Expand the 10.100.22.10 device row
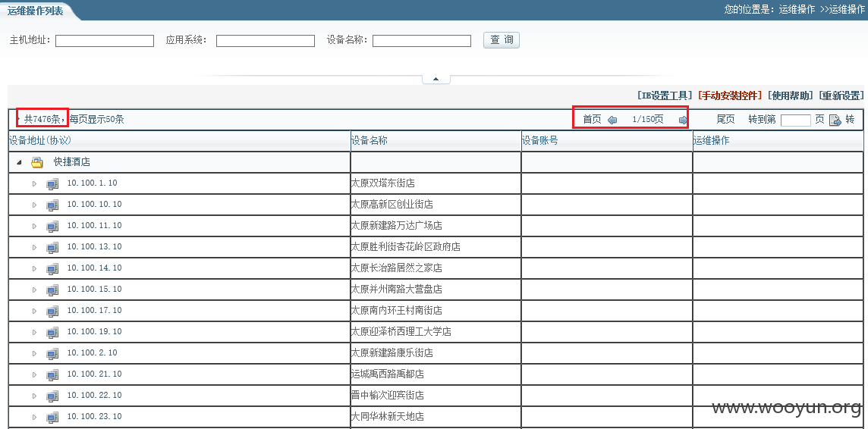The height and width of the screenshot is (429, 868). click(34, 396)
